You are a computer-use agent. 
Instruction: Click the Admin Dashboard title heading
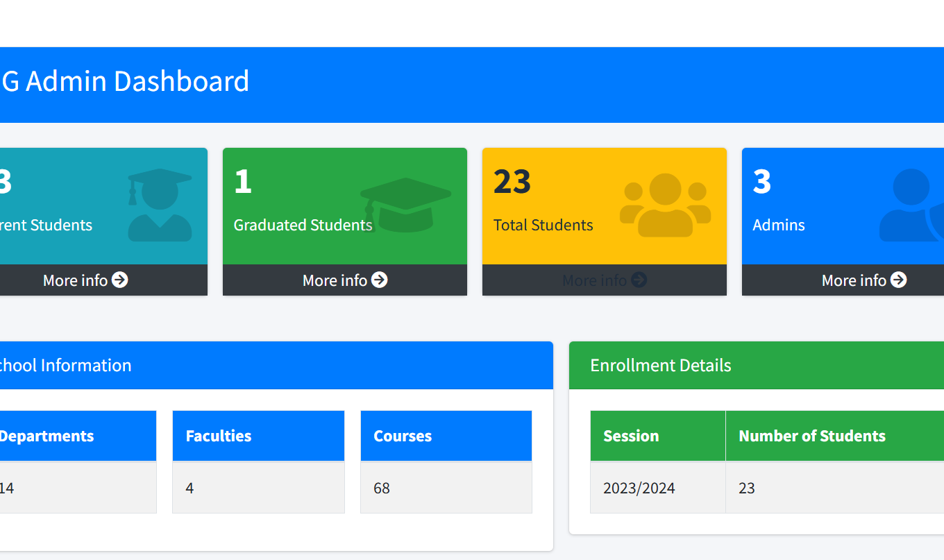tap(125, 82)
